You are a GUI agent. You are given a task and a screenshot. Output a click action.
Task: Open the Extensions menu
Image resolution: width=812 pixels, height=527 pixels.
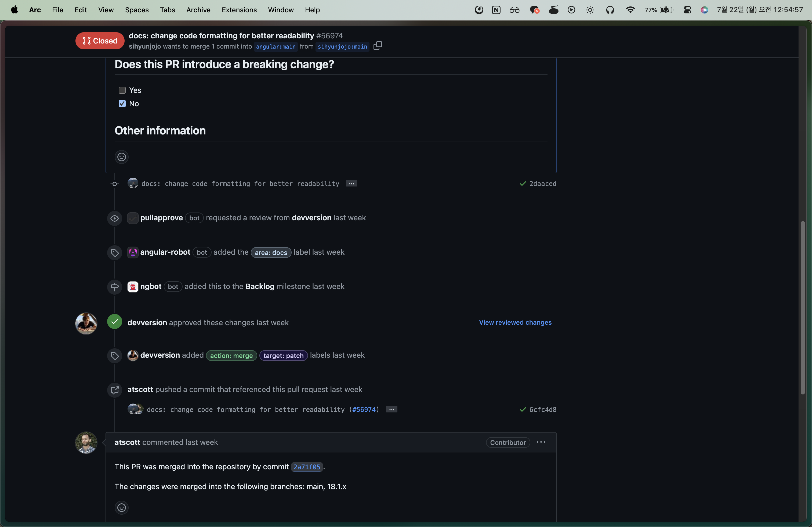239,10
